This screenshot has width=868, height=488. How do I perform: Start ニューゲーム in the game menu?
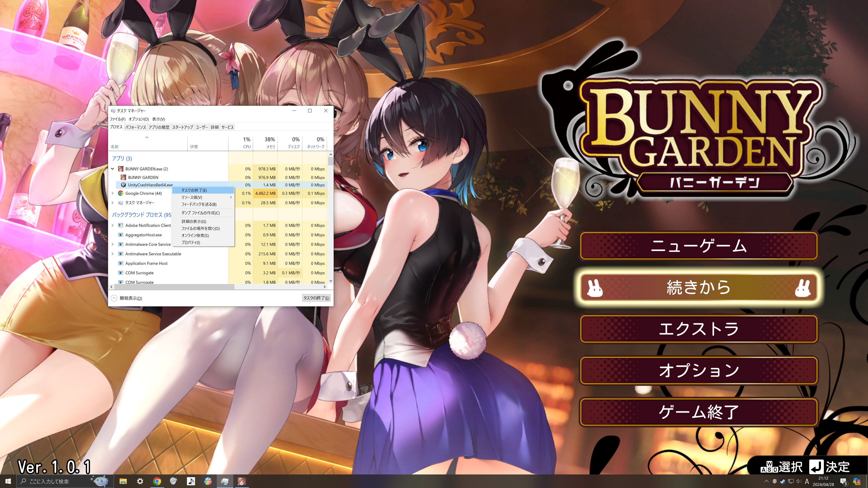[x=699, y=246]
